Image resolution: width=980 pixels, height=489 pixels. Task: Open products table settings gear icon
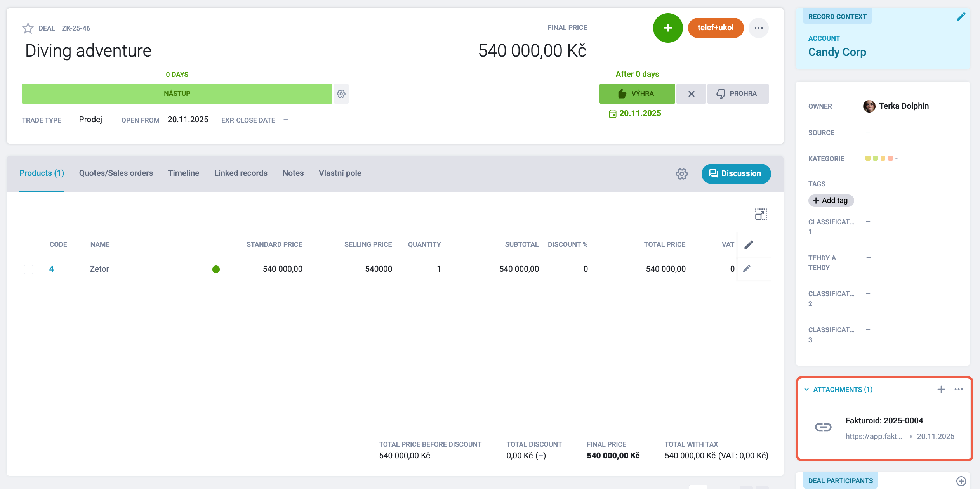(682, 174)
